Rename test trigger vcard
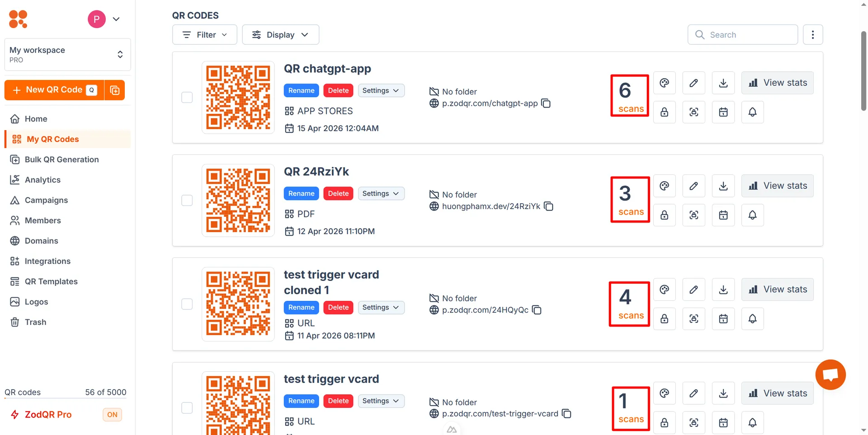Screen dimensions: 868x435 point(301,401)
